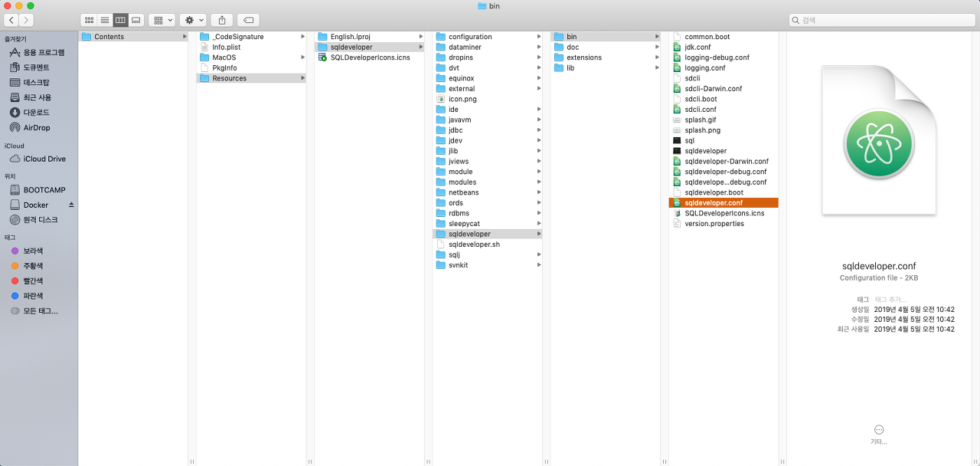
Task: Expand the MacOS folder arrow
Action: [302, 57]
